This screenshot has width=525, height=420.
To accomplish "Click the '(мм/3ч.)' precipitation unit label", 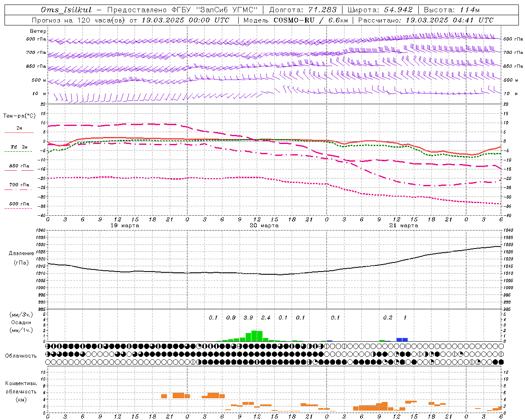I will click(21, 315).
